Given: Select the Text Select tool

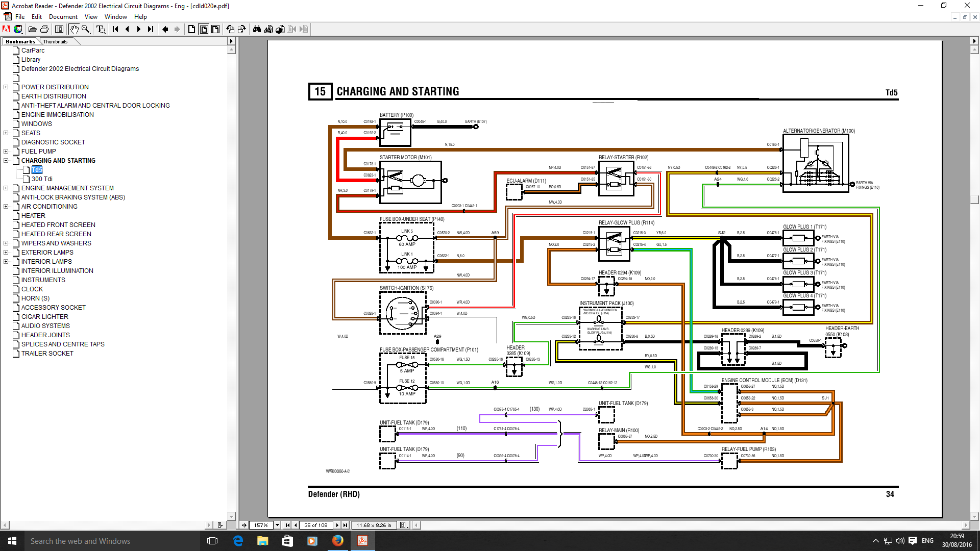Looking at the screenshot, I should [x=101, y=29].
